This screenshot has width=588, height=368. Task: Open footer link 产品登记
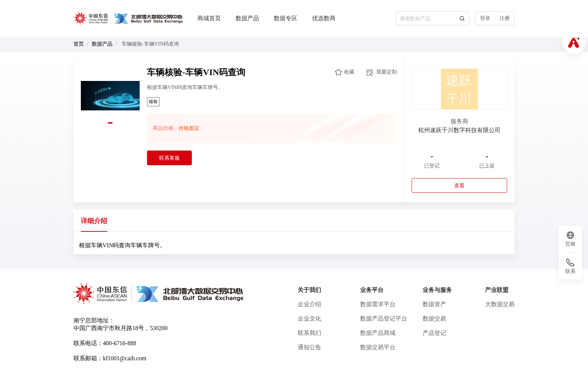tap(434, 333)
